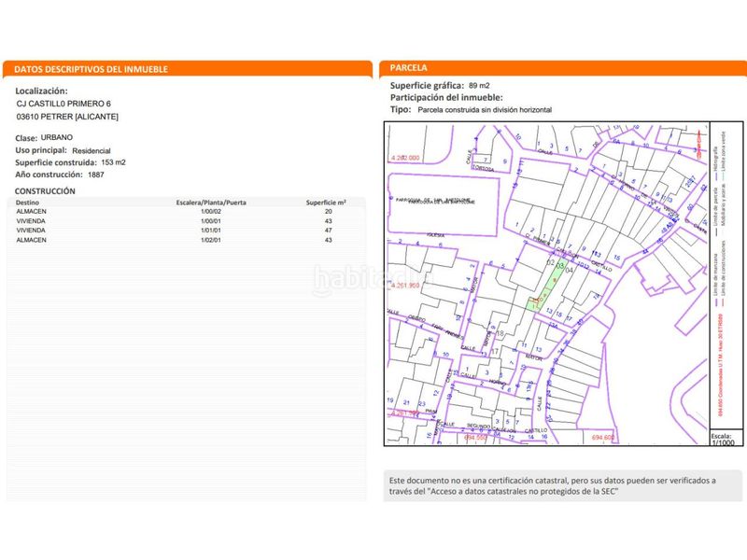Click the 4.261.900 coordinate label on map

405,286
